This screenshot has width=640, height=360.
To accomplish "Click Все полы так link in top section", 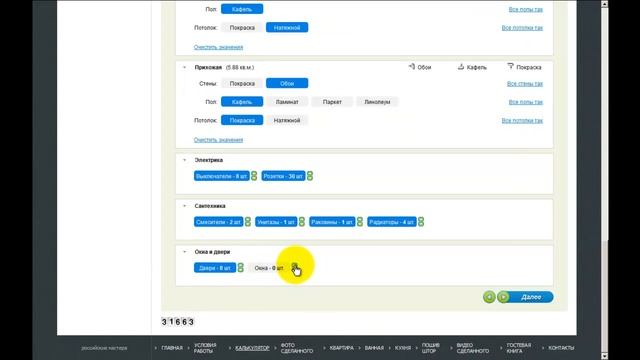I will point(526,9).
